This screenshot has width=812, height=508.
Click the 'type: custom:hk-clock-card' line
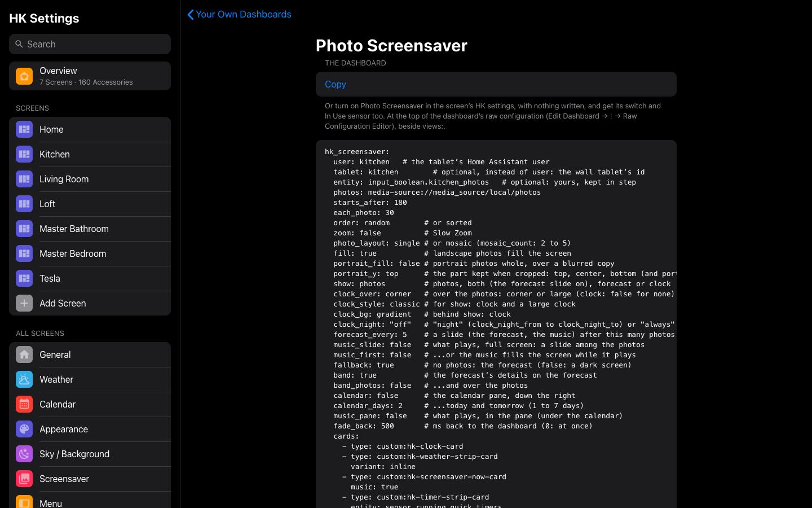(x=403, y=446)
